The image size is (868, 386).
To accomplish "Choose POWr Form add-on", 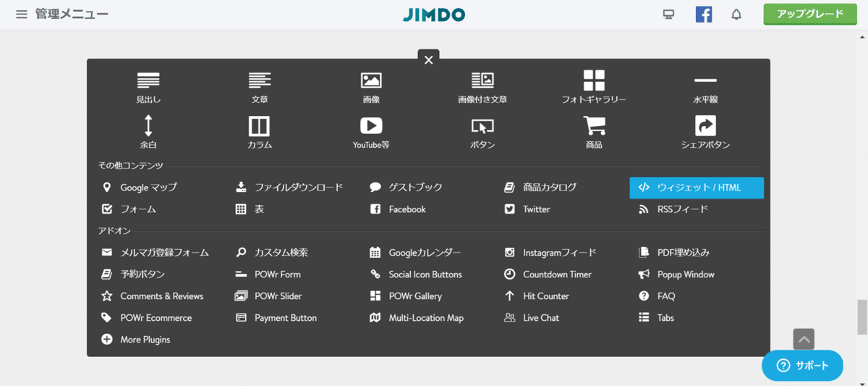I will pyautogui.click(x=268, y=274).
